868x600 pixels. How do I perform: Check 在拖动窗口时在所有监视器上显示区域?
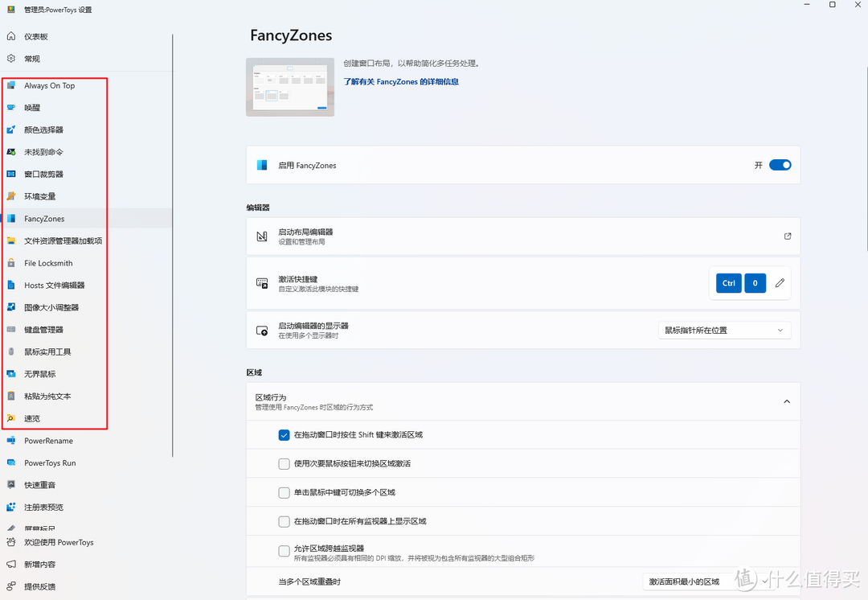(x=284, y=521)
